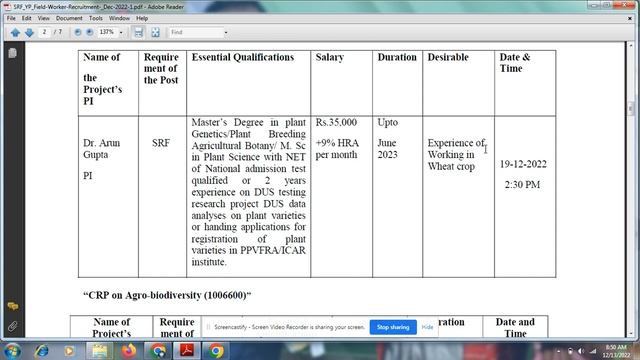Click the page number input field
Screen dimensions: 640x360
tap(44, 32)
